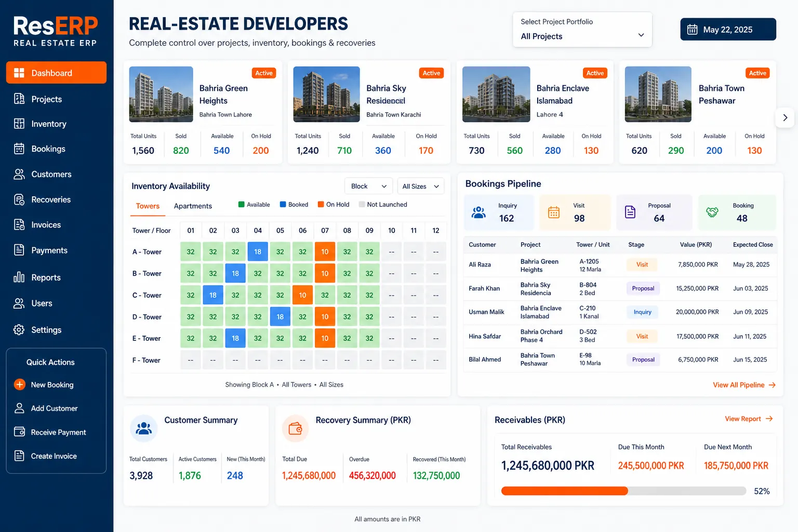Click the Customer Summary group icon
This screenshot has width=798, height=532.
143,428
